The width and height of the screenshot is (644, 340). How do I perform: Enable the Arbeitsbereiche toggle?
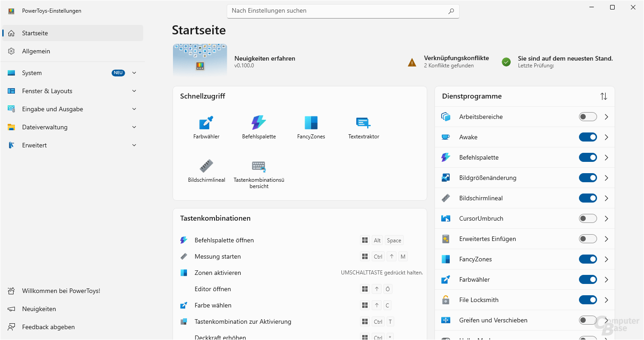pos(588,117)
